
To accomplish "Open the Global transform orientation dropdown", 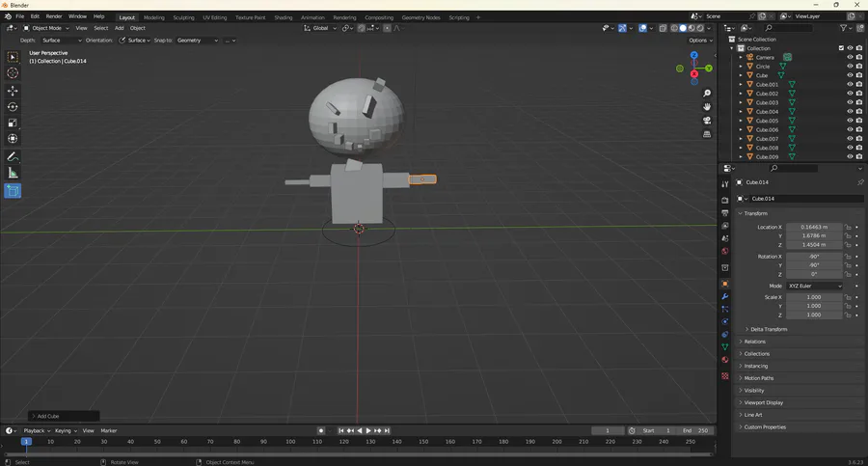I will (x=320, y=28).
